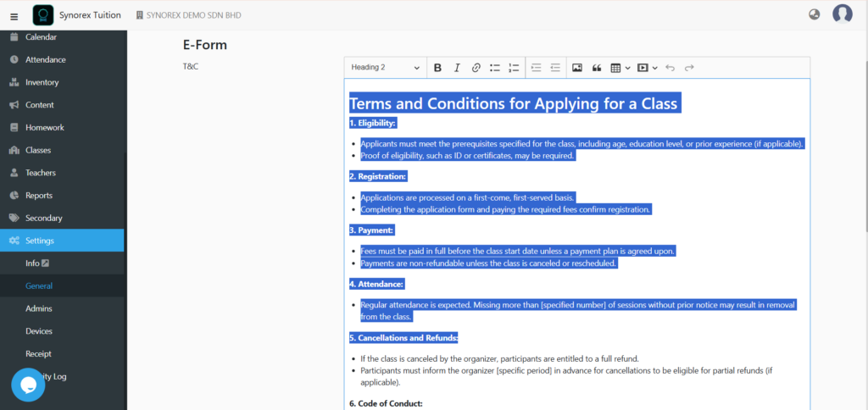Click the Homework book icon
Image resolution: width=868 pixels, height=410 pixels.
click(x=14, y=127)
